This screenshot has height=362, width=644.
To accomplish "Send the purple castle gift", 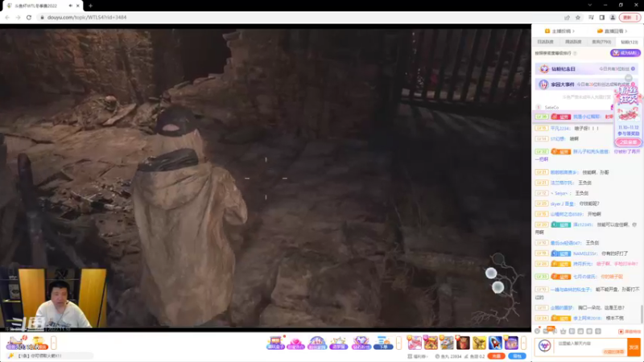I will (511, 343).
